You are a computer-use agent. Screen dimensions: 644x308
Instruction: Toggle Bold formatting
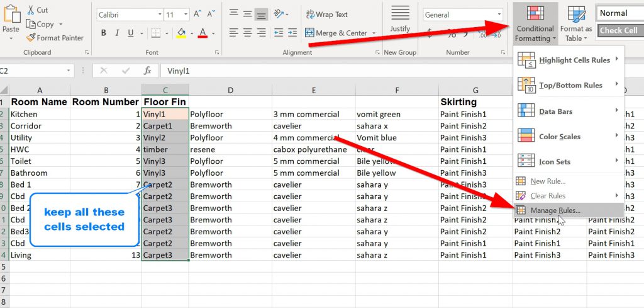(x=103, y=33)
